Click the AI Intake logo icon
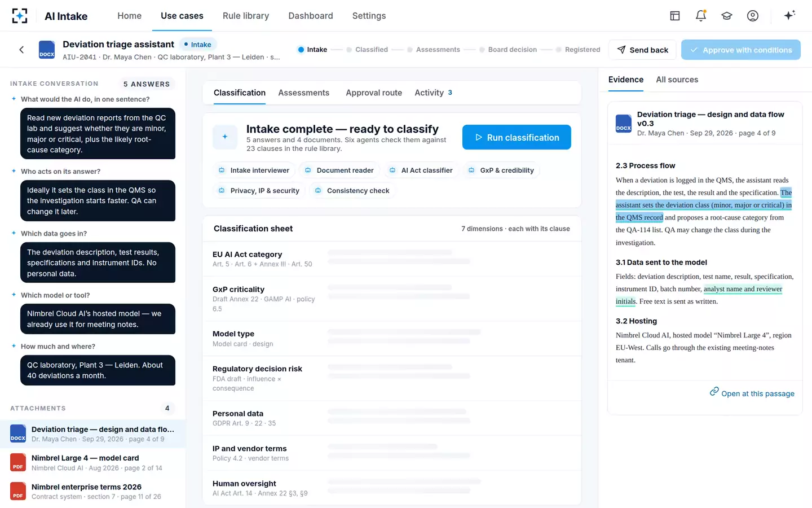Viewport: 812px width, 508px height. click(20, 16)
